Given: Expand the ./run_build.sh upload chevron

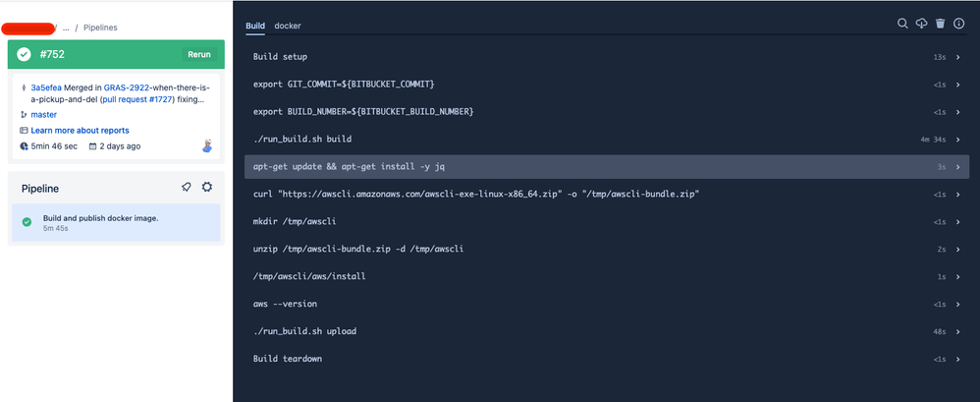Looking at the screenshot, I should pos(957,331).
